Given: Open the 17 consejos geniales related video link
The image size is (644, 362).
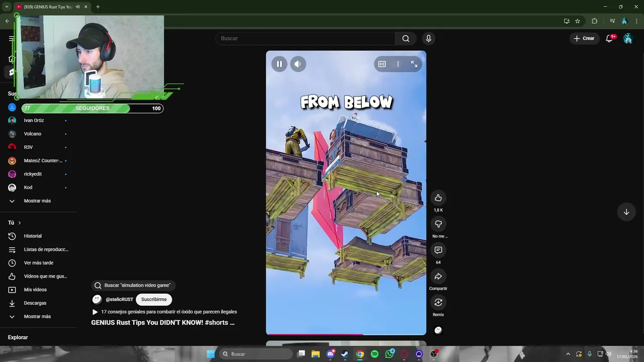Looking at the screenshot, I should tap(165, 312).
